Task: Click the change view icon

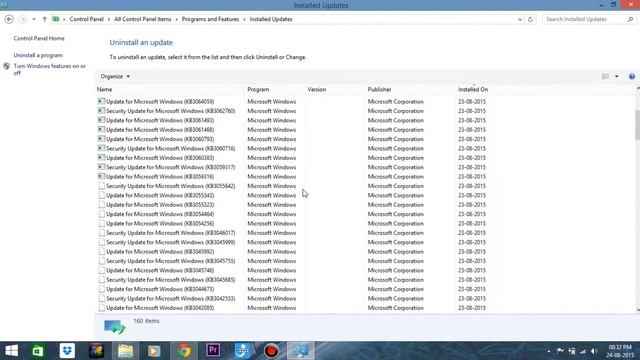Action: [605, 76]
